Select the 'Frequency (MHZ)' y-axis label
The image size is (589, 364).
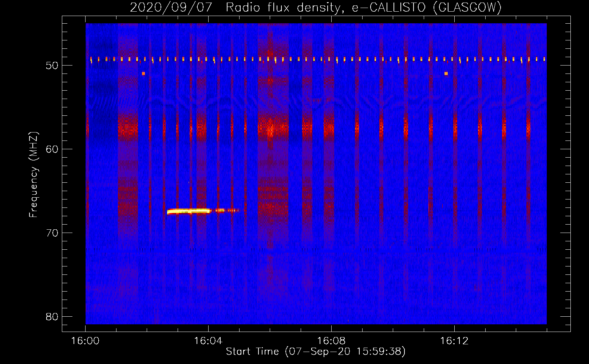tap(33, 175)
